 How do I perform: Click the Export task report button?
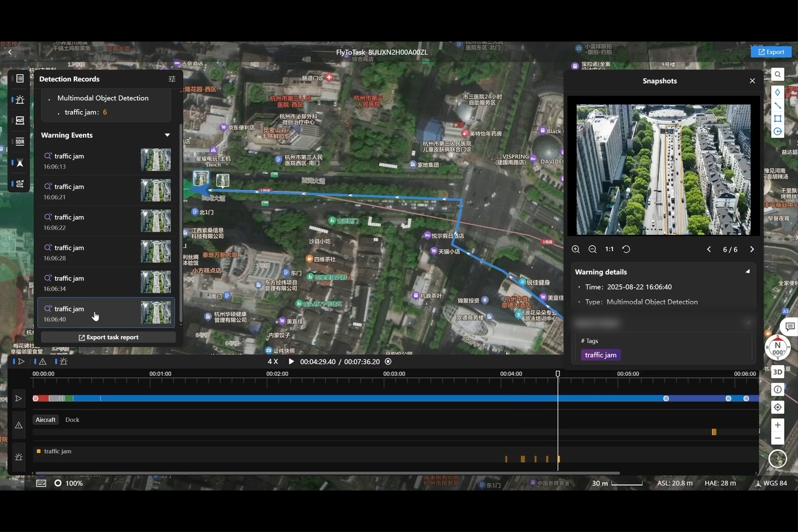[108, 337]
